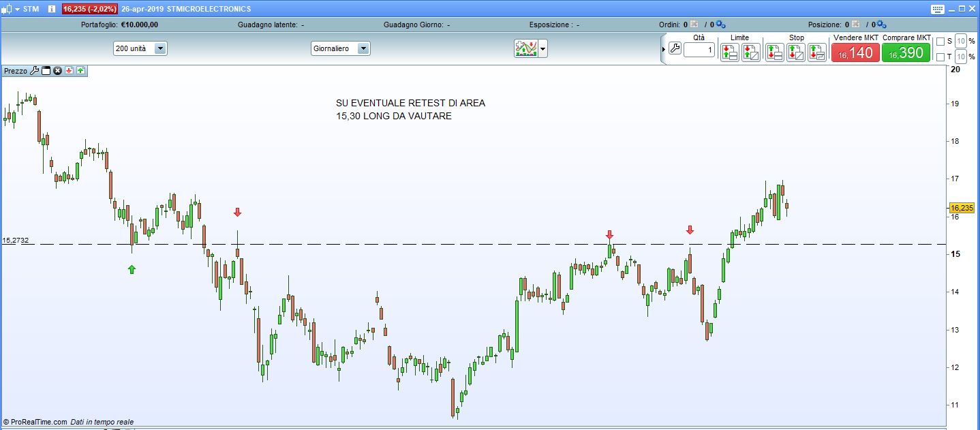The height and width of the screenshot is (430, 980).
Task: Click the STMICROELECTRONICS title text
Action: pyautogui.click(x=211, y=9)
